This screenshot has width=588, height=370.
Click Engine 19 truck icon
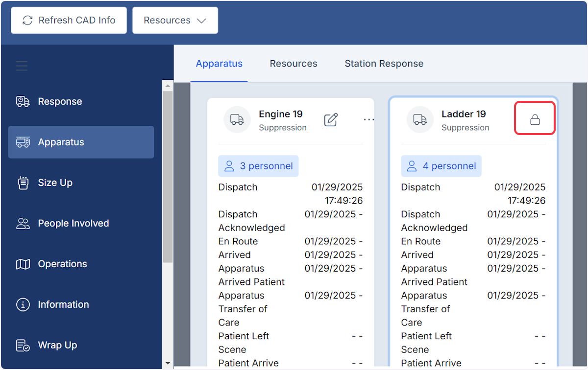pyautogui.click(x=237, y=120)
